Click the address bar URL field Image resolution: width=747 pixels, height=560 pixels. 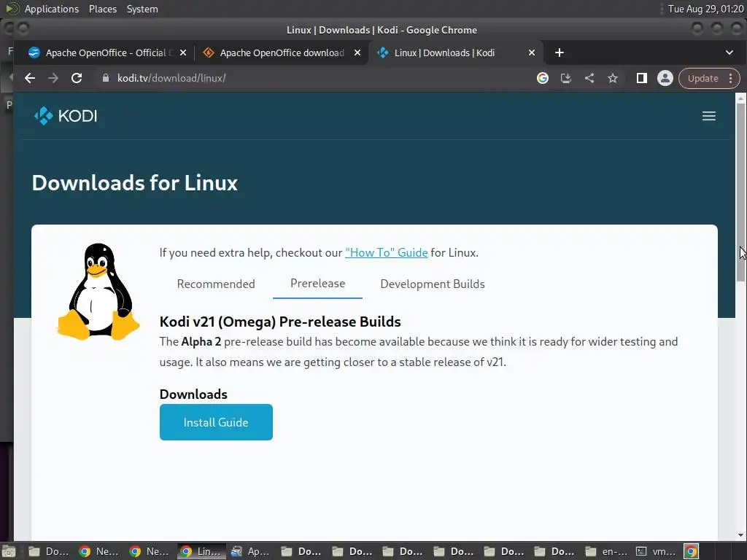pyautogui.click(x=314, y=78)
